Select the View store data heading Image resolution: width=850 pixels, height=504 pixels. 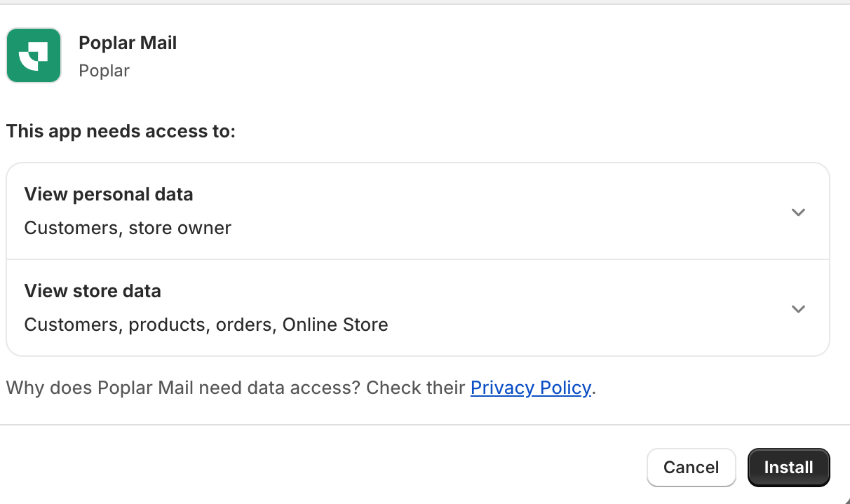(x=93, y=291)
